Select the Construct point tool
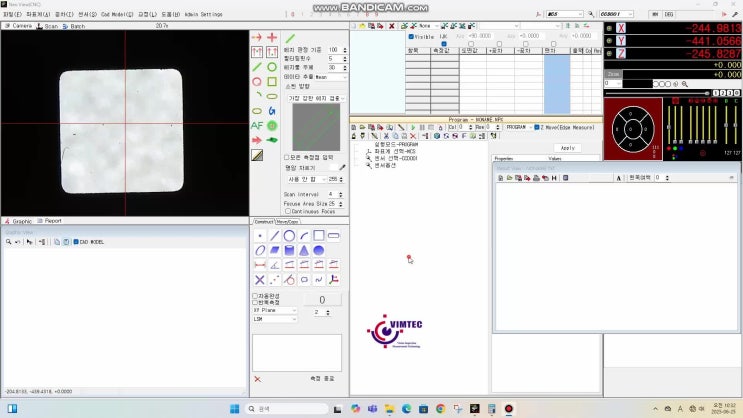 click(260, 236)
